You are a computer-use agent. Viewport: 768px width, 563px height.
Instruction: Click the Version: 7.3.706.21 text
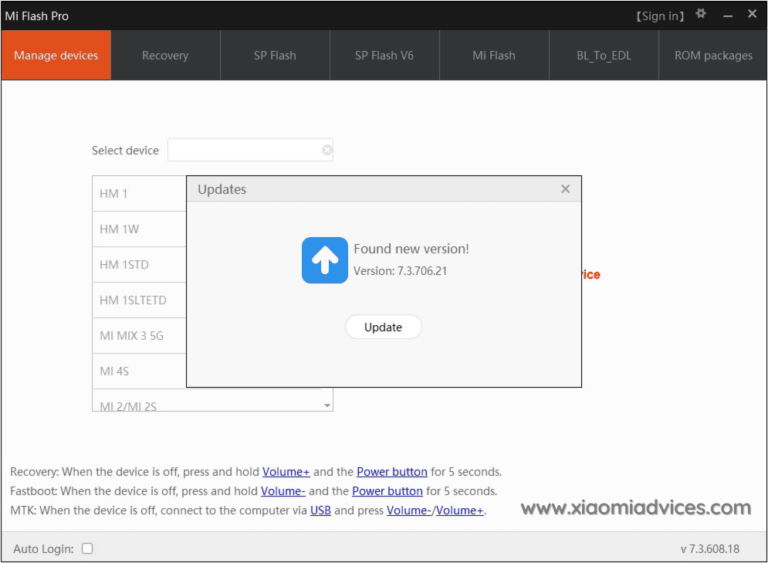[400, 271]
